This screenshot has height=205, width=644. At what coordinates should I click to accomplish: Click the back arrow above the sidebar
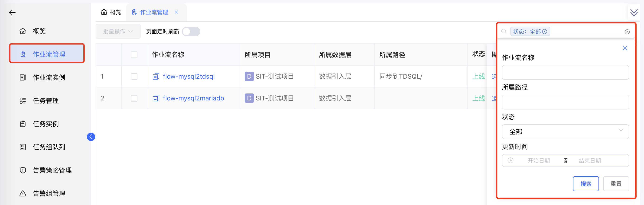click(12, 12)
